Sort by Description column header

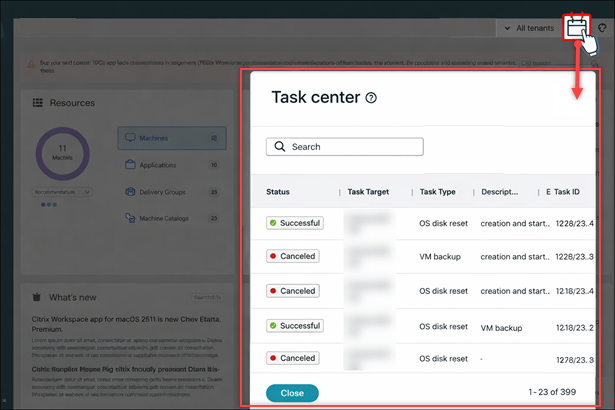click(499, 192)
